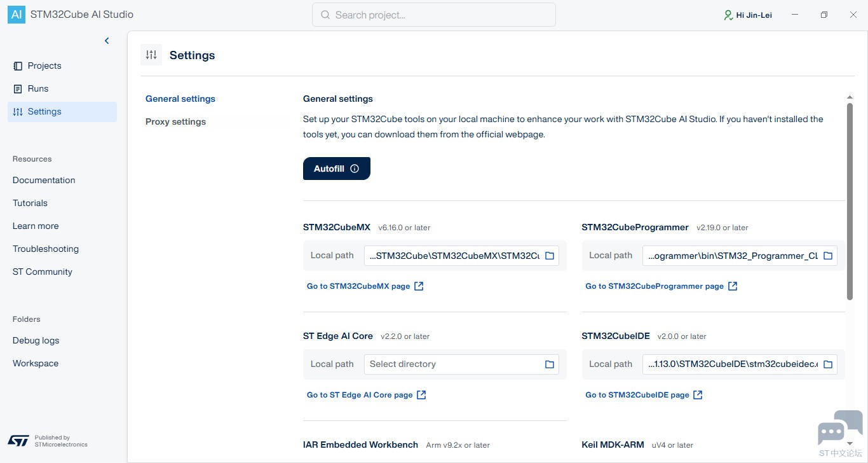
Task: Go to STM32CubeProgrammer page link
Action: click(661, 286)
